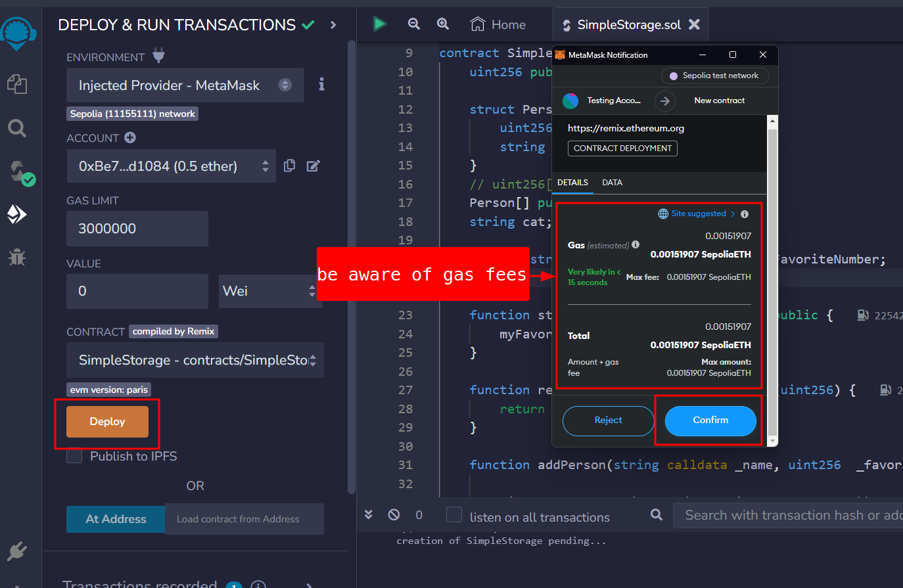Click MetaMask popup vertical scrollbar
Viewport: 903px width, 588px height.
773,281
